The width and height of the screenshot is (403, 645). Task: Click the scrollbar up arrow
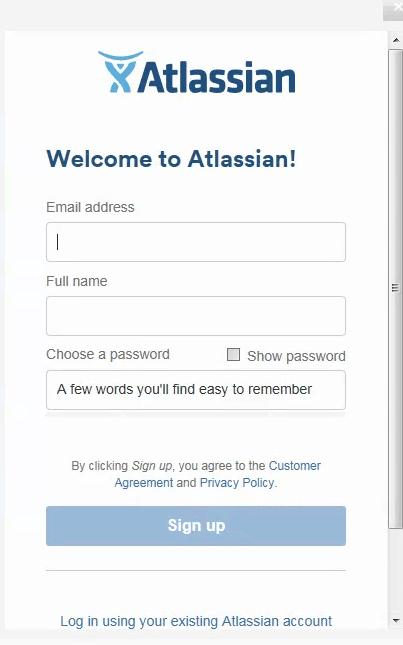pyautogui.click(x=396, y=40)
